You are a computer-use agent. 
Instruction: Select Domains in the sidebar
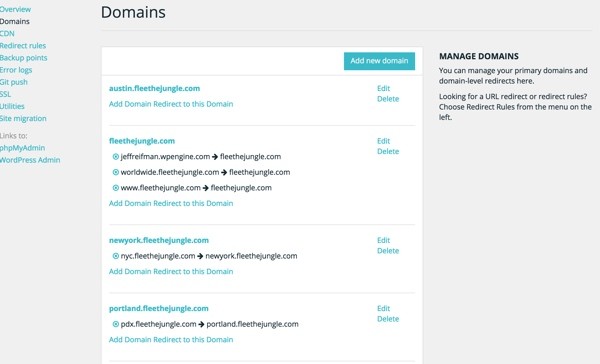point(15,21)
